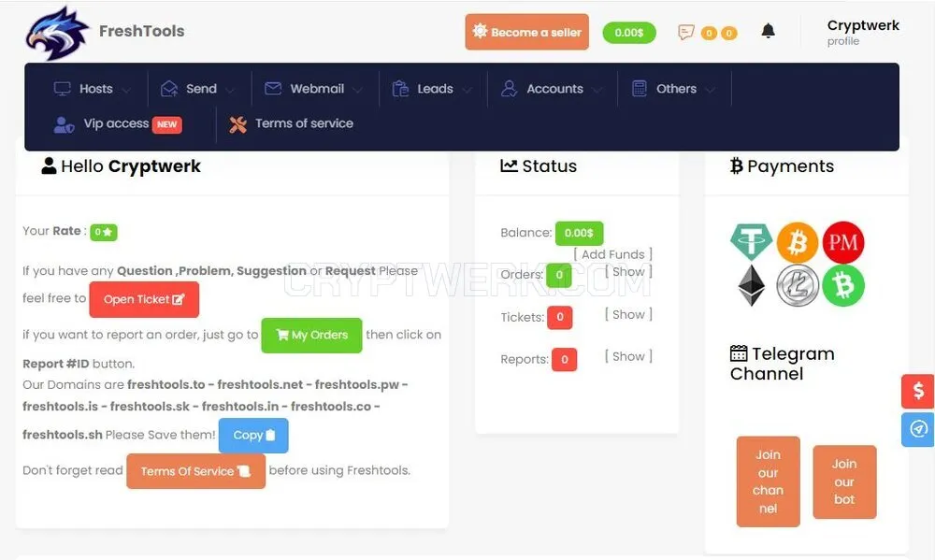935x560 pixels.
Task: Click the Add Funds link
Action: click(x=613, y=254)
